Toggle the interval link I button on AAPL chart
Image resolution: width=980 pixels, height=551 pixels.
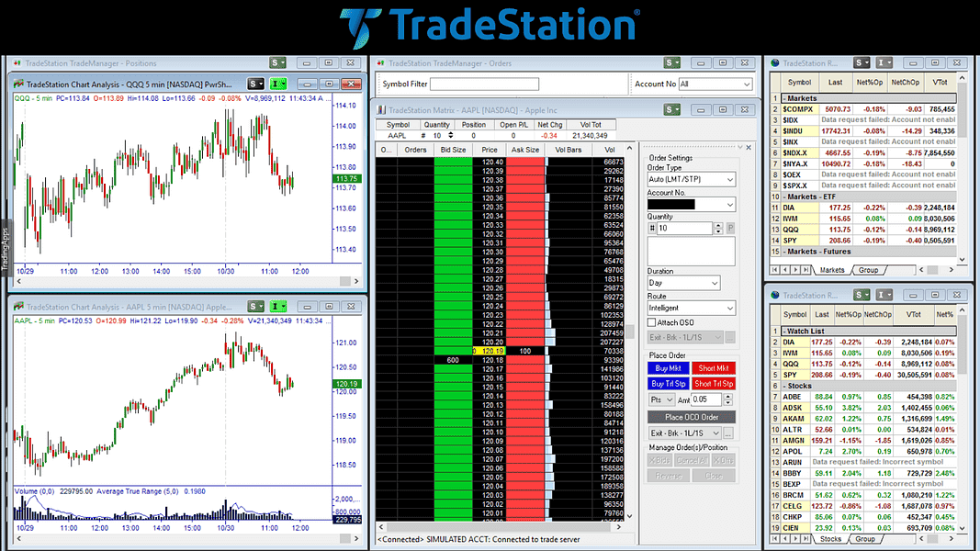(277, 306)
